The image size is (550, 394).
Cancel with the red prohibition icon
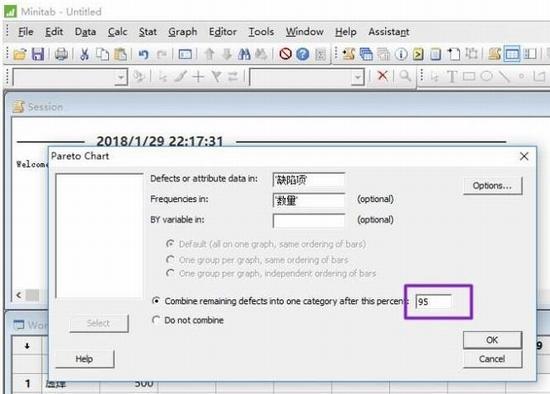[x=285, y=54]
